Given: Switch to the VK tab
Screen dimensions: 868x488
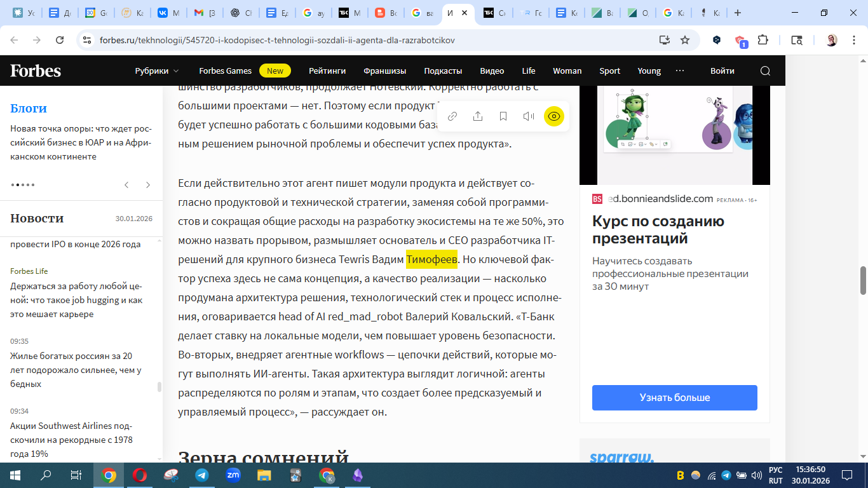Looking at the screenshot, I should (x=168, y=13).
